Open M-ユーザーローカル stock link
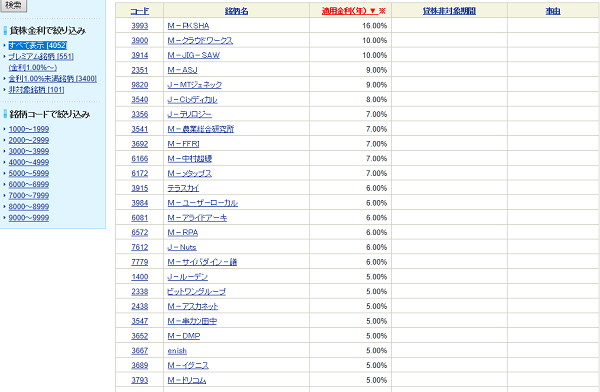The height and width of the screenshot is (392, 600). (x=203, y=203)
